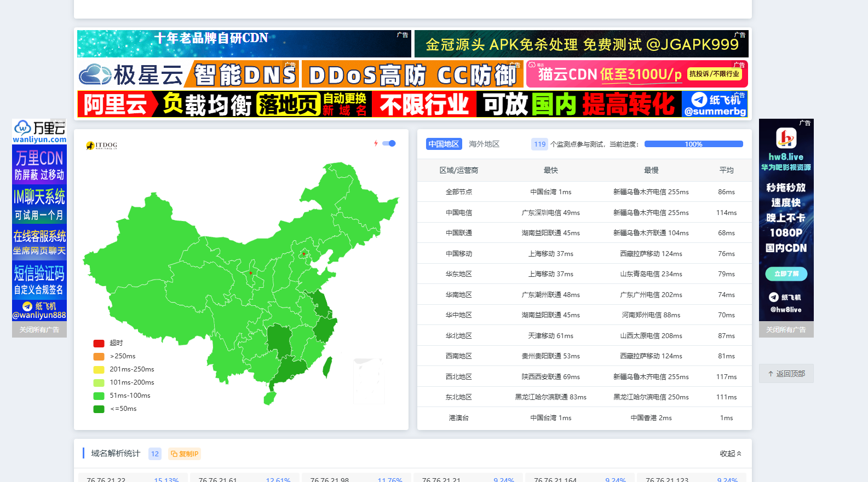Screen dimensions: 868x482
Task: Click the ITDOG logo above the map
Action: pos(102,146)
